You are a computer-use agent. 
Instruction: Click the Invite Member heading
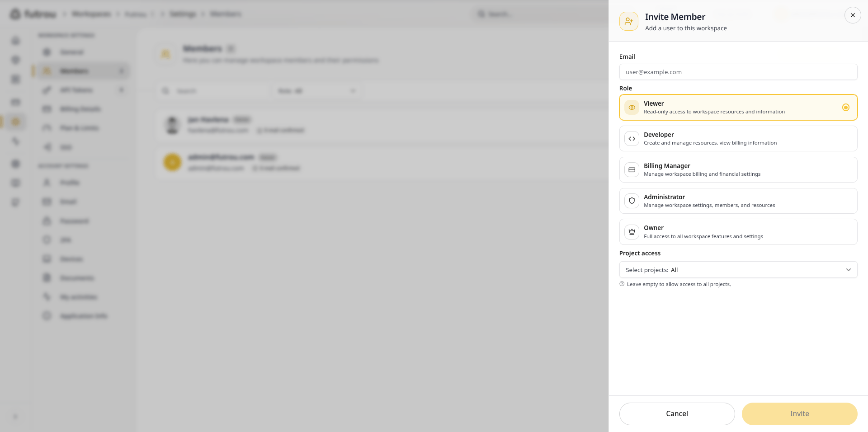675,17
